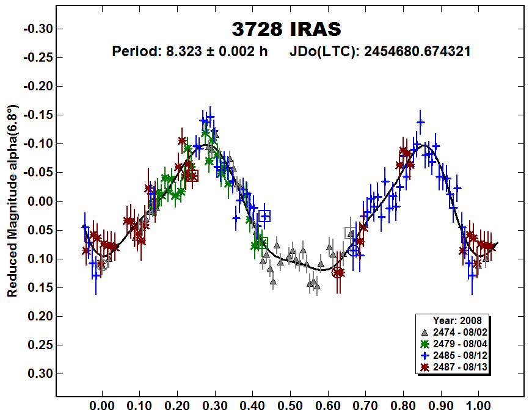Click the x-axis tick label "0.90"

[441, 405]
